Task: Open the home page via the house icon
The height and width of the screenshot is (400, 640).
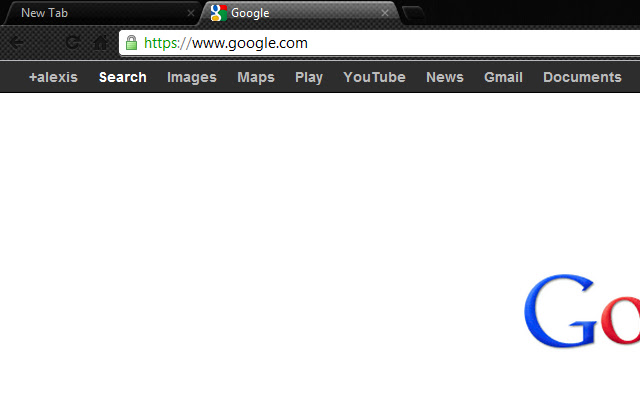Action: pos(100,42)
